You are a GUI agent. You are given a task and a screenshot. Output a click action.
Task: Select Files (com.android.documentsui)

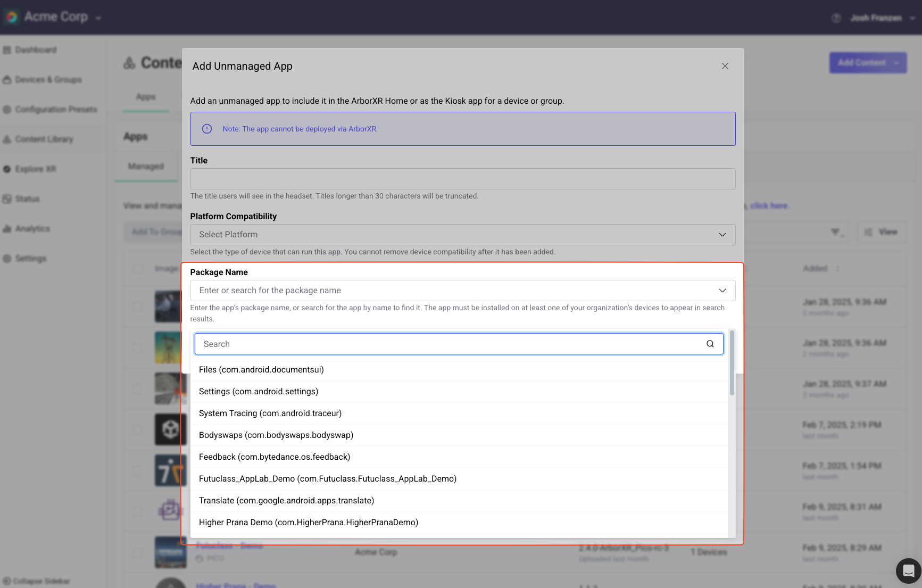459,370
